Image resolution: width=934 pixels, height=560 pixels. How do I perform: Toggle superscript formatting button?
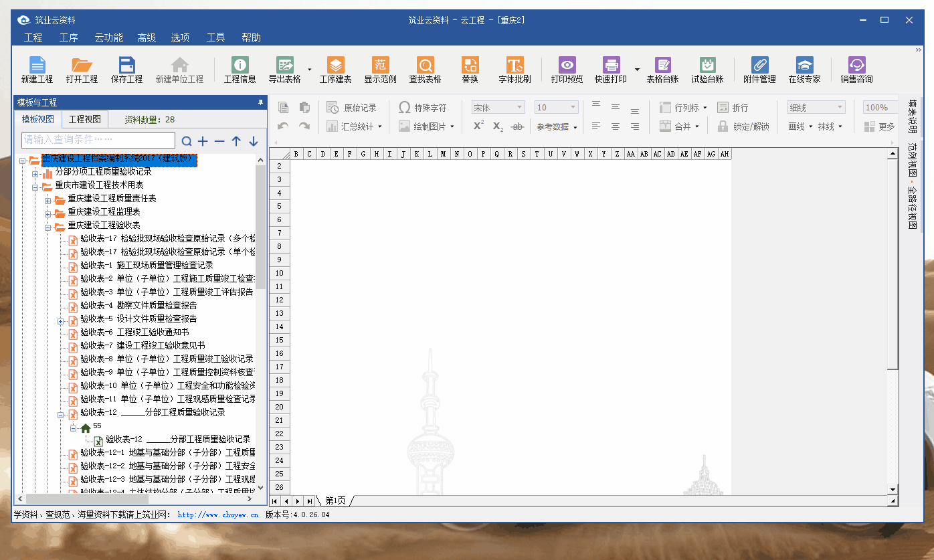tap(478, 126)
